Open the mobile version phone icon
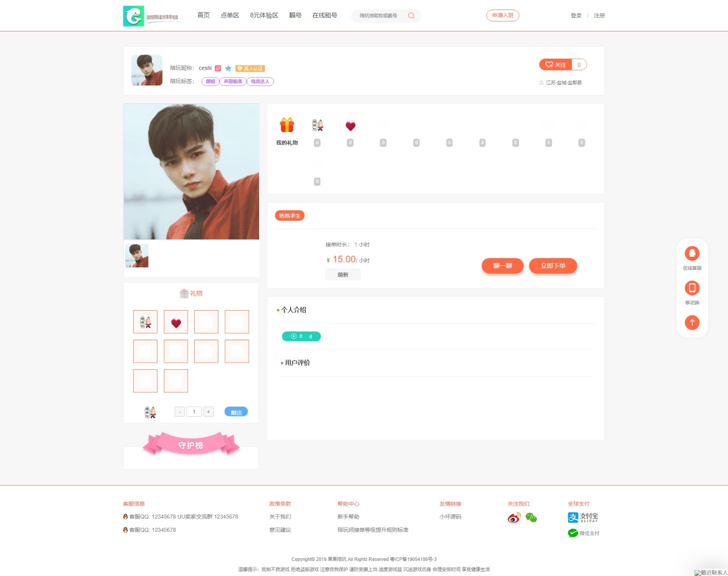The height and width of the screenshot is (576, 728). (x=692, y=288)
